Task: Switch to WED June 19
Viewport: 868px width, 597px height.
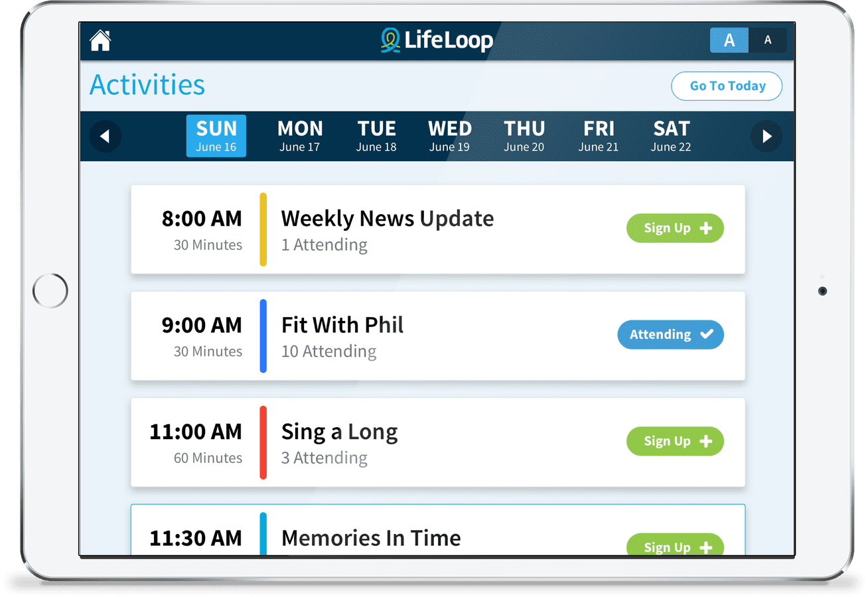Action: 449,136
